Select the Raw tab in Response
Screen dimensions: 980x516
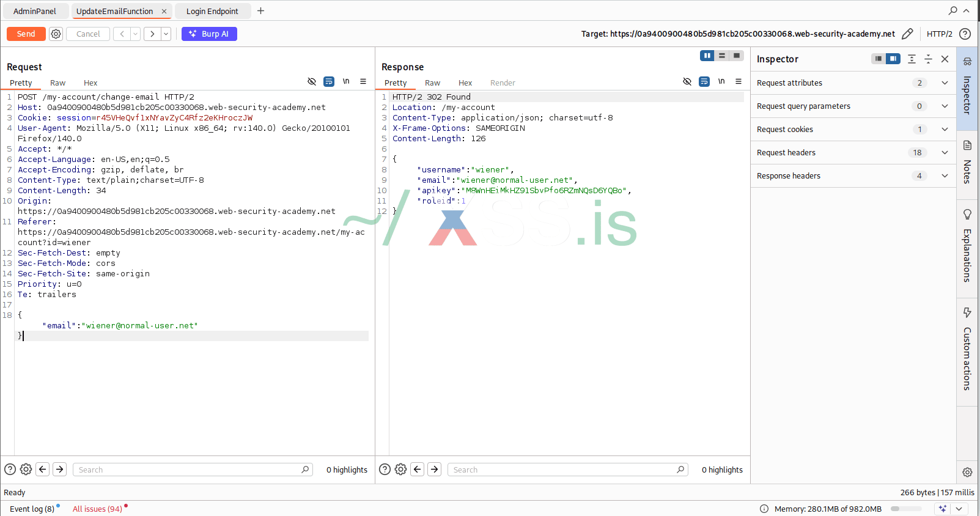pyautogui.click(x=432, y=83)
